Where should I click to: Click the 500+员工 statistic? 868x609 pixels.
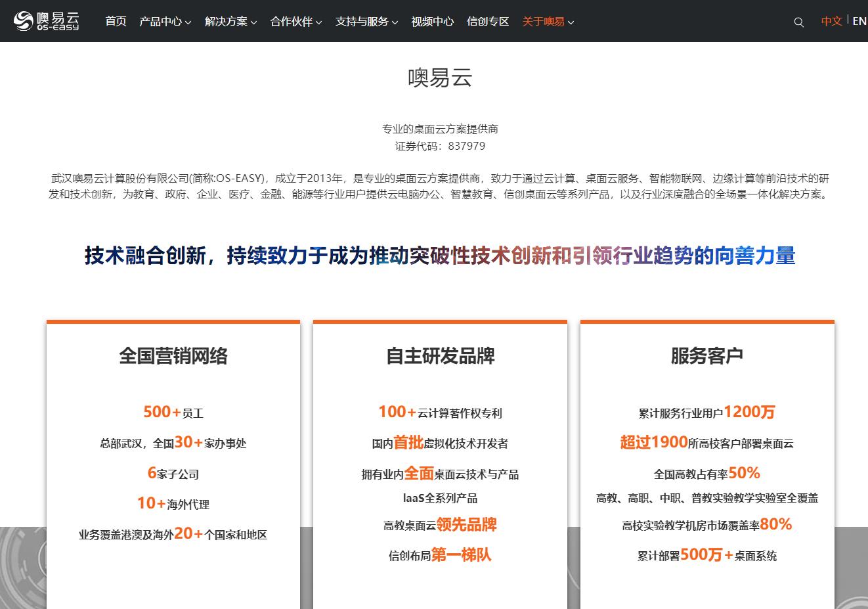tap(173, 412)
